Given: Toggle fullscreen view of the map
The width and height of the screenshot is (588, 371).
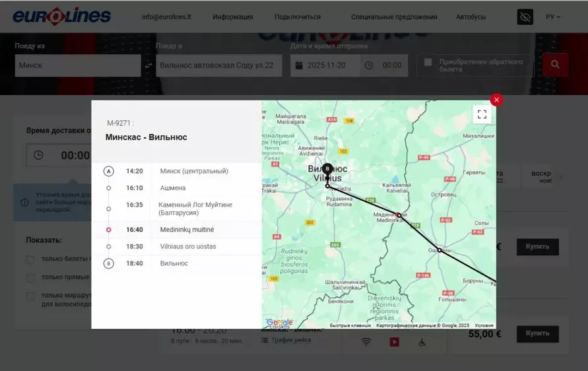Looking at the screenshot, I should pos(482,114).
